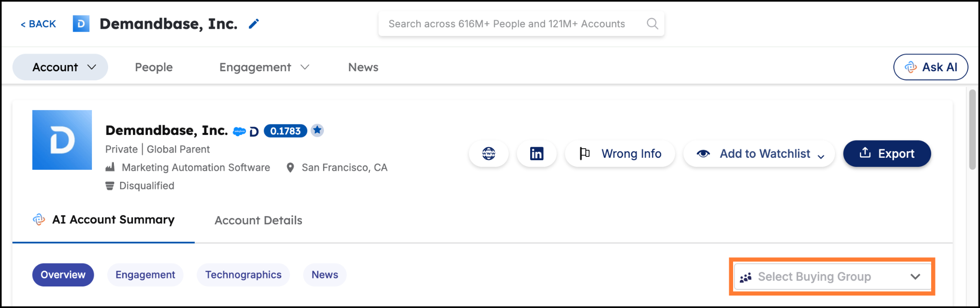Select the News pill filter
Screen dimensions: 980x308
coord(325,275)
